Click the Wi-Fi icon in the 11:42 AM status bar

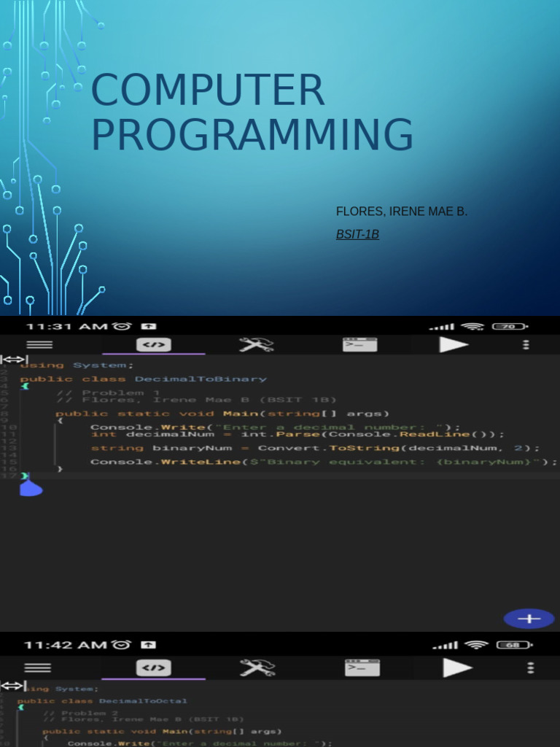pyautogui.click(x=476, y=645)
